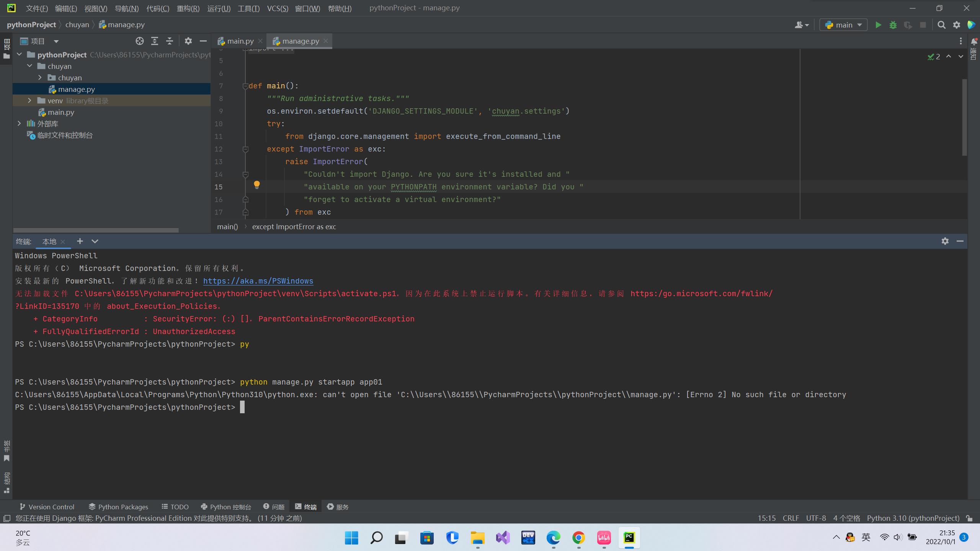Add a new terminal session tab
Screen dimensions: 980x551
click(80, 241)
